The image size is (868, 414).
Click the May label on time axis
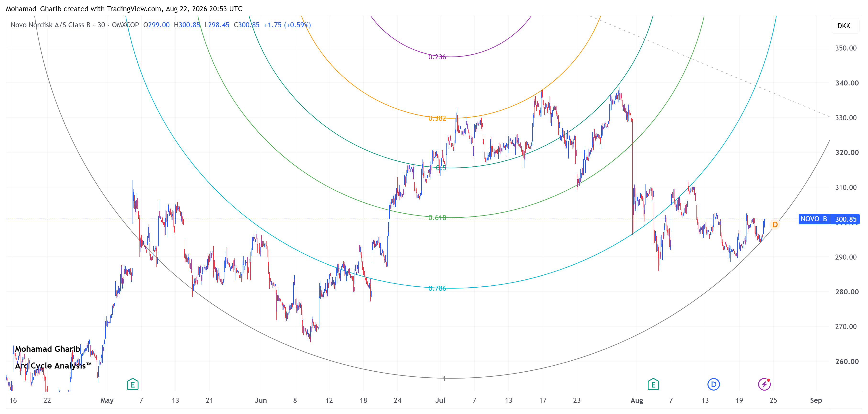107,401
